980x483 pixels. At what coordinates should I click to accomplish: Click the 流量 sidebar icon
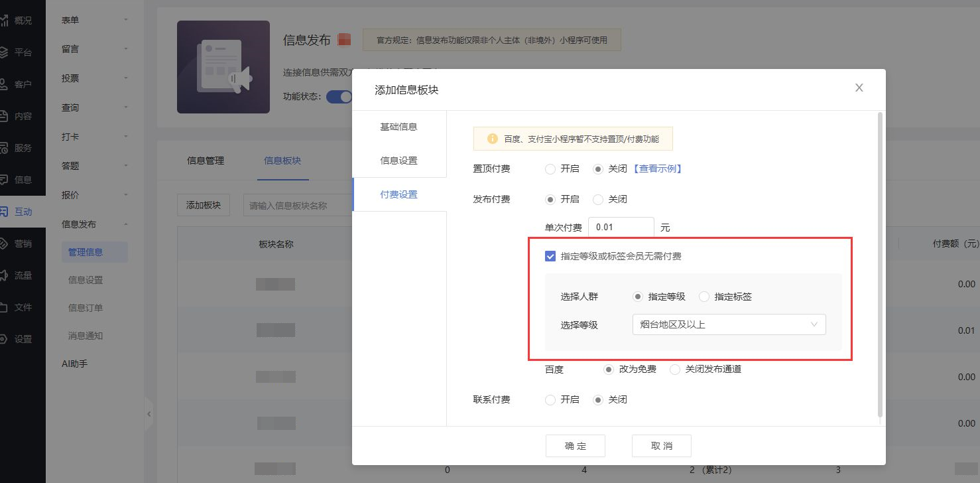[4, 275]
